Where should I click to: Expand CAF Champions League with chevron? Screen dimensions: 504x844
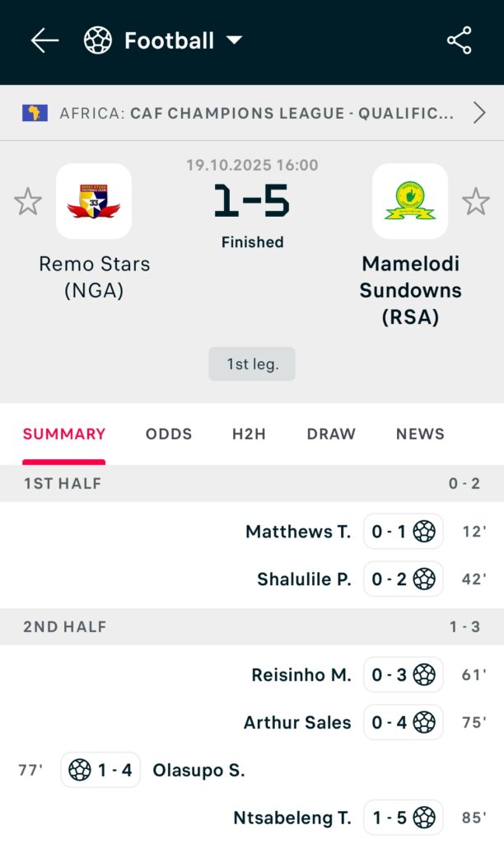pyautogui.click(x=479, y=113)
